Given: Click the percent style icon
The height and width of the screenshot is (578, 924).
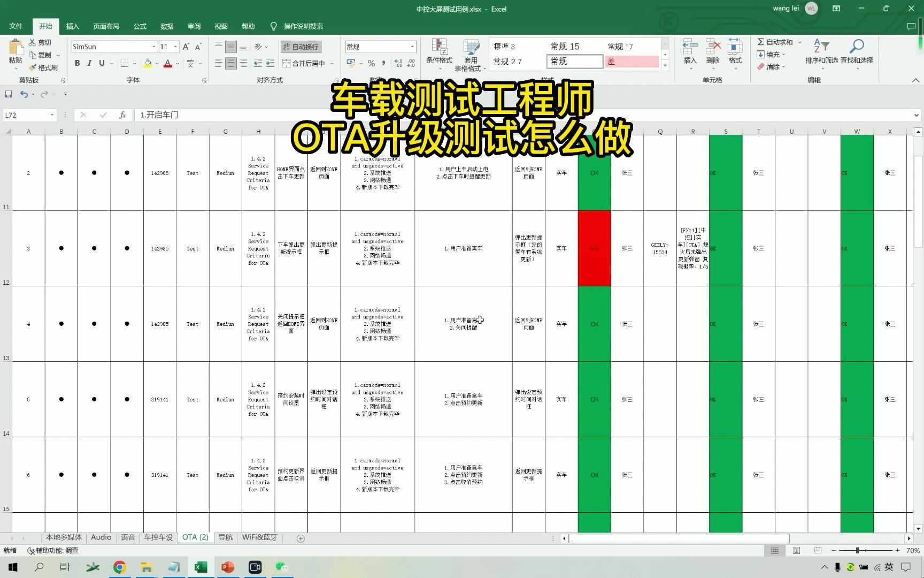Looking at the screenshot, I should point(371,63).
